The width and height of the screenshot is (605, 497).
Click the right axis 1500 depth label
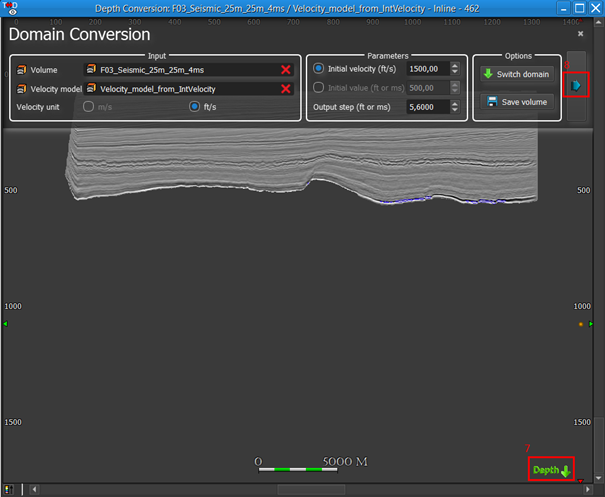[x=582, y=422]
